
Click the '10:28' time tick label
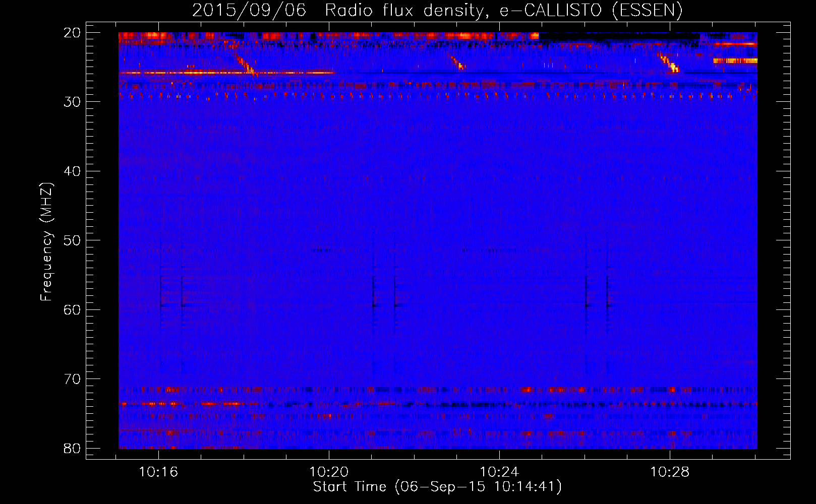click(670, 472)
